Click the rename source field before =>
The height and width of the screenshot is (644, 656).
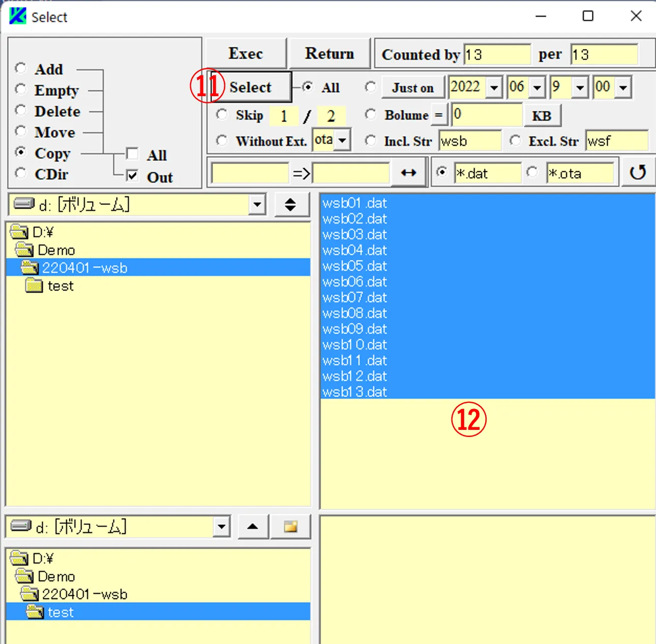tap(250, 173)
